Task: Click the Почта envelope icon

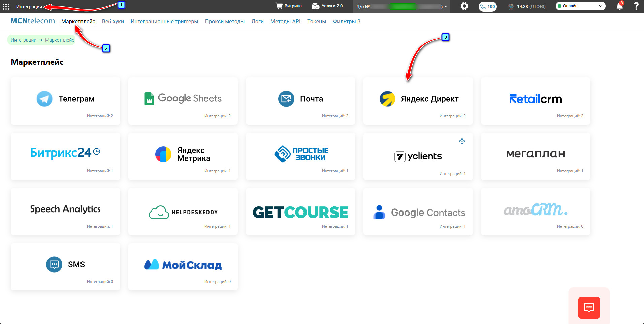Action: [286, 99]
